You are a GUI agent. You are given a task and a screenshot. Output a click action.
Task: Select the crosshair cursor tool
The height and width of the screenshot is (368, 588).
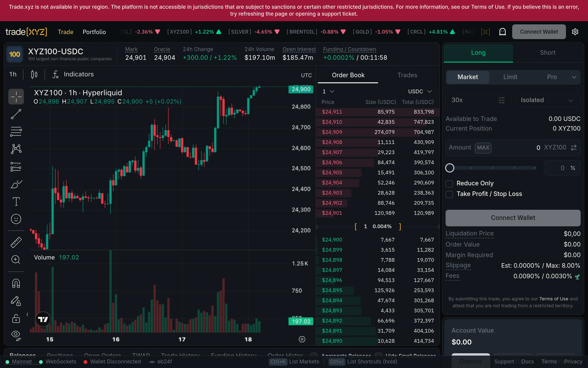(16, 97)
